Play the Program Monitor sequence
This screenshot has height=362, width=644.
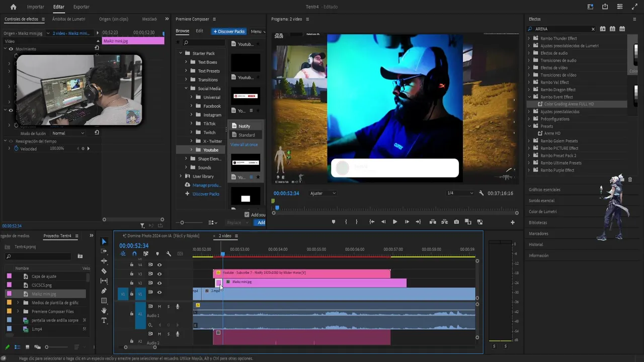395,222
